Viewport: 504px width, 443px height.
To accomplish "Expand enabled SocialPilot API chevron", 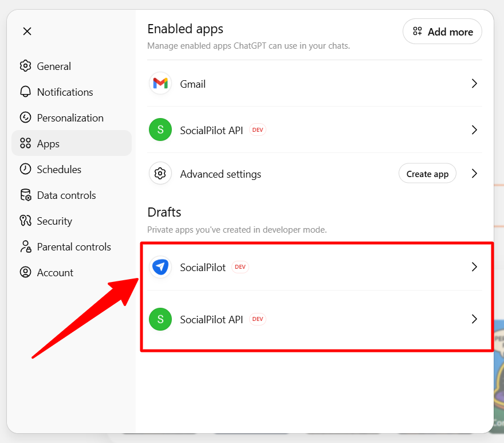I will (x=474, y=130).
